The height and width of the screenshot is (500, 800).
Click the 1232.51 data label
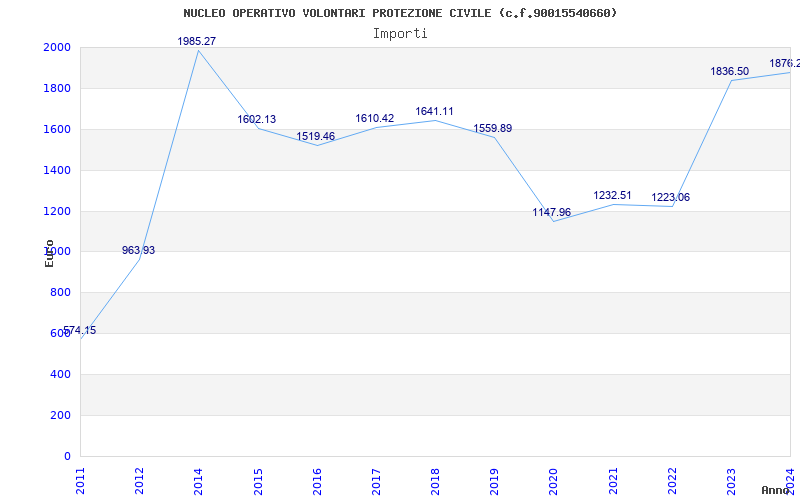pyautogui.click(x=612, y=195)
